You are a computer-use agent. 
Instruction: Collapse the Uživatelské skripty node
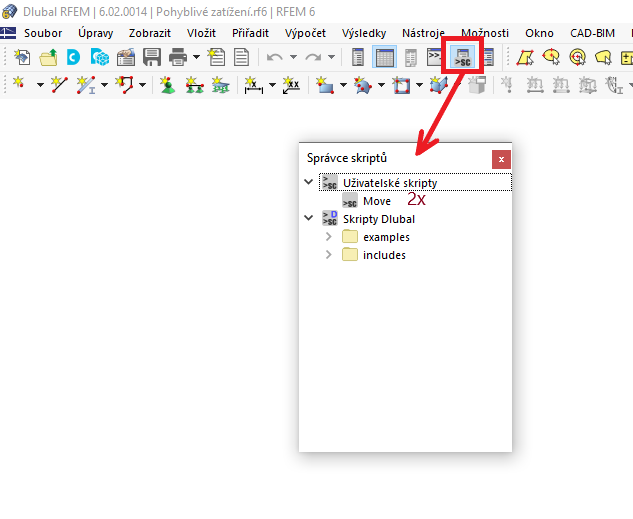pyautogui.click(x=308, y=182)
